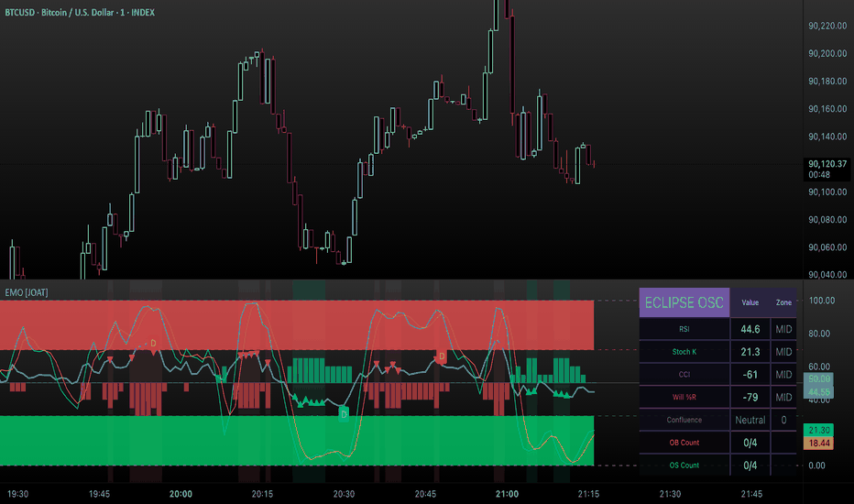The image size is (854, 504).
Task: Click the 21:00 time axis label
Action: coord(507,494)
